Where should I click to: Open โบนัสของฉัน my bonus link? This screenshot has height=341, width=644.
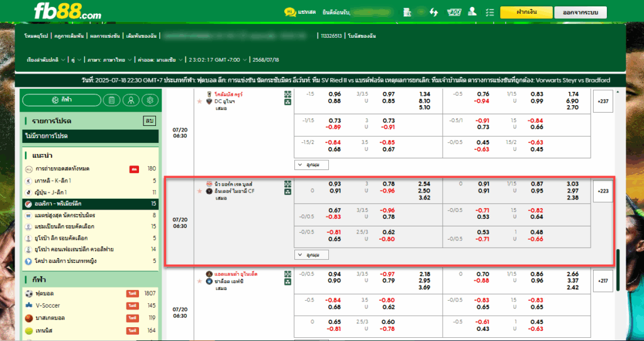(x=362, y=36)
